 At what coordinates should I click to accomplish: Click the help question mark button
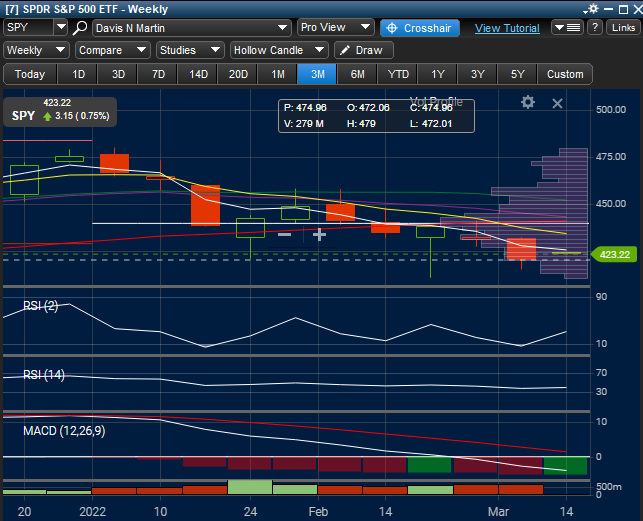point(595,27)
